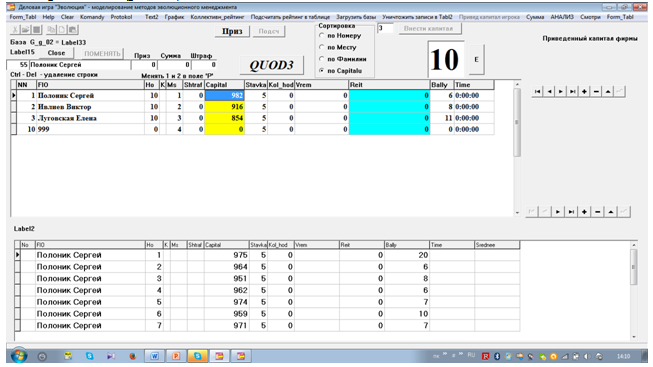The width and height of the screenshot is (653, 367).
Task: Open the Clear menu
Action: coord(67,17)
